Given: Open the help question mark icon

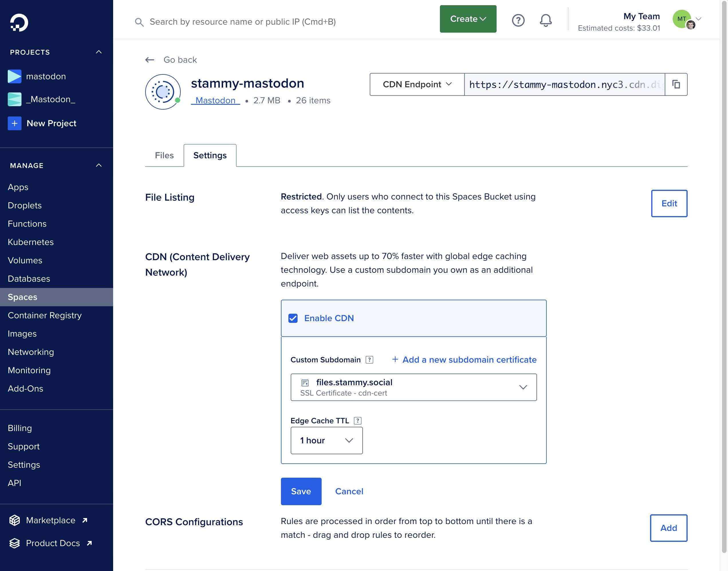Looking at the screenshot, I should 518,20.
